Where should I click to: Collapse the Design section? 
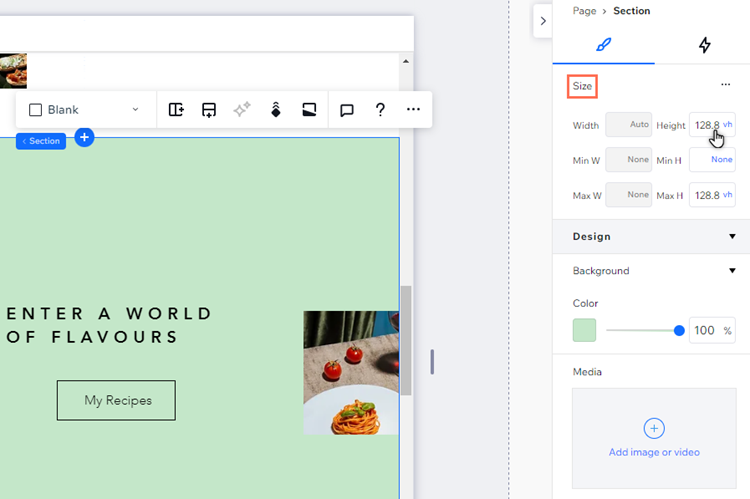pos(732,236)
